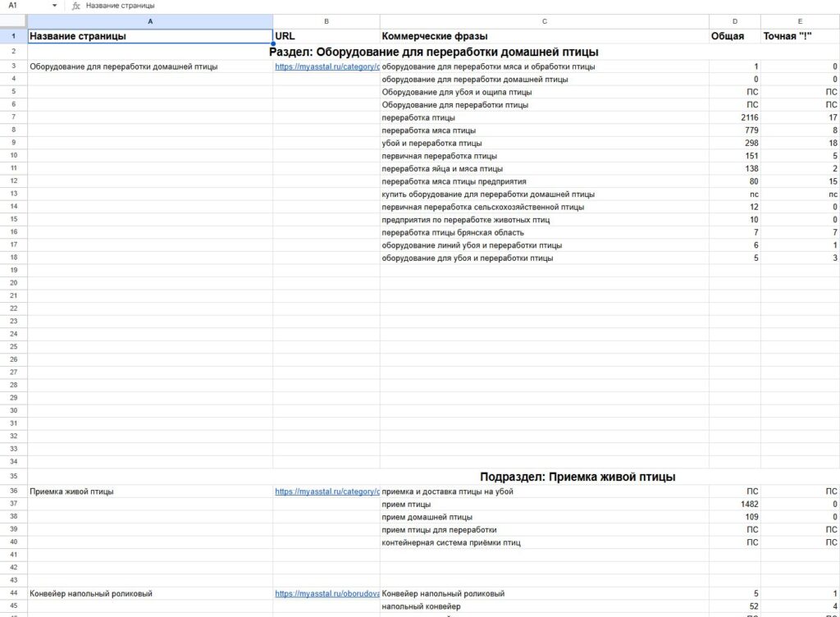Open the Name Box dropdown arrow
Image resolution: width=840 pixels, height=617 pixels.
click(x=55, y=6)
